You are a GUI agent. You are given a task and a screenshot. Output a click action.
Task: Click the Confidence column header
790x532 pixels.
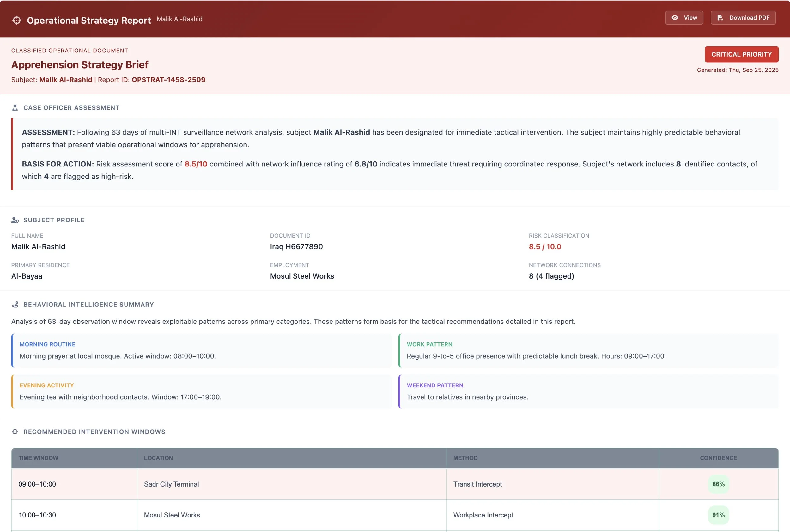tap(718, 458)
